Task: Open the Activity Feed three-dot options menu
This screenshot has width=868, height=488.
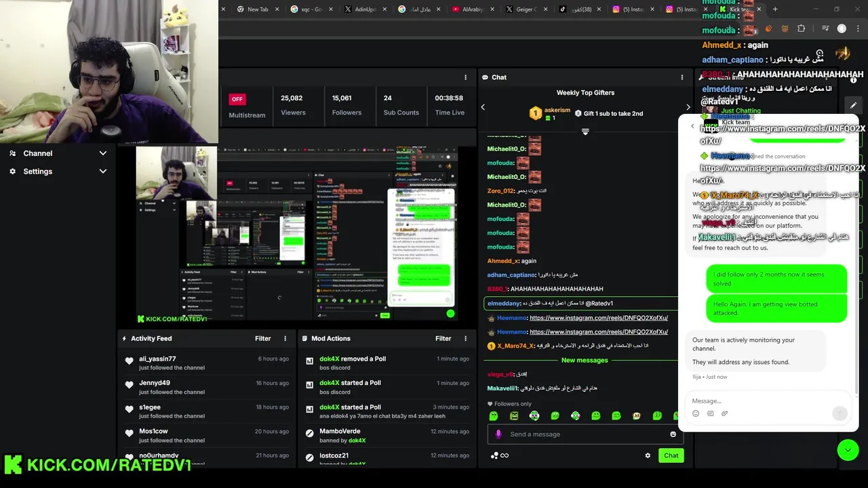Action: coord(285,338)
